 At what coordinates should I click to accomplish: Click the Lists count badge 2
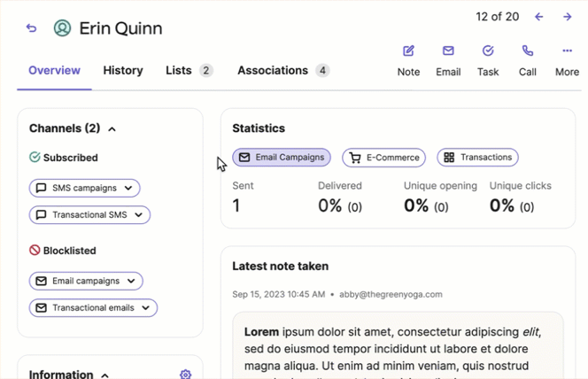205,71
